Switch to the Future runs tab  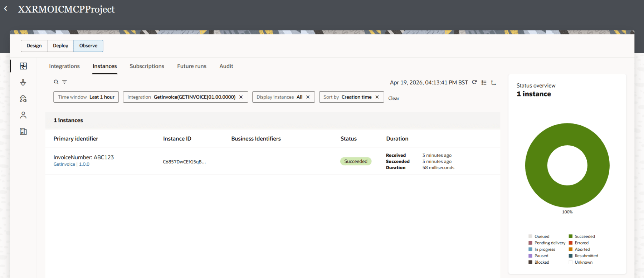pyautogui.click(x=192, y=66)
